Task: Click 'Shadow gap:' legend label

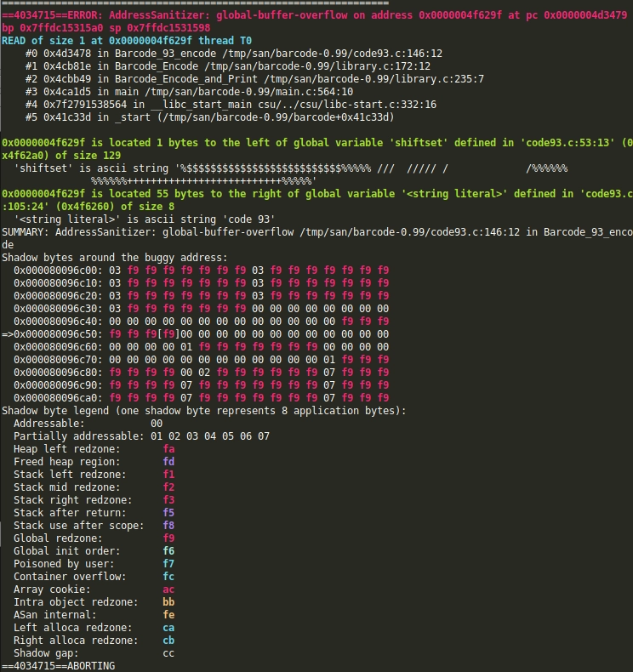Action: (x=46, y=653)
